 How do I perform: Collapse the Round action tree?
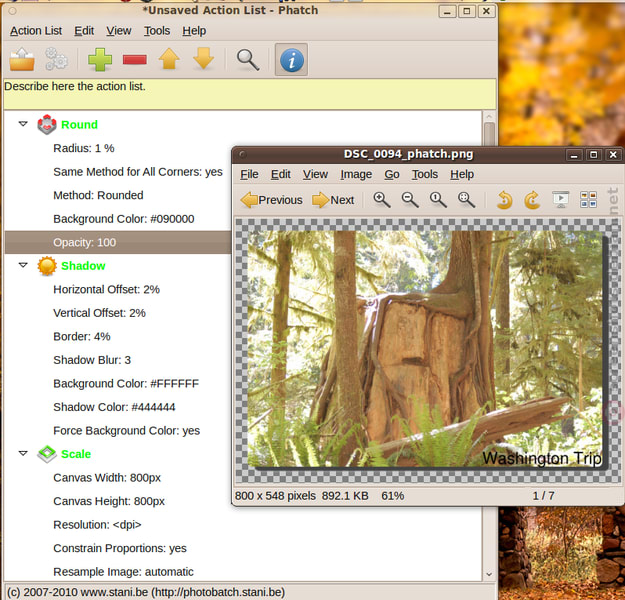[23, 124]
